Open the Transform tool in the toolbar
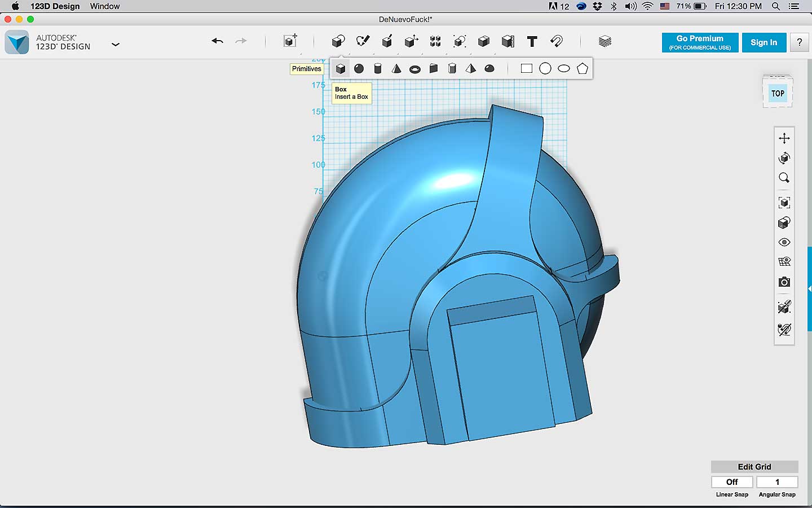Image resolution: width=812 pixels, height=508 pixels. 290,41
